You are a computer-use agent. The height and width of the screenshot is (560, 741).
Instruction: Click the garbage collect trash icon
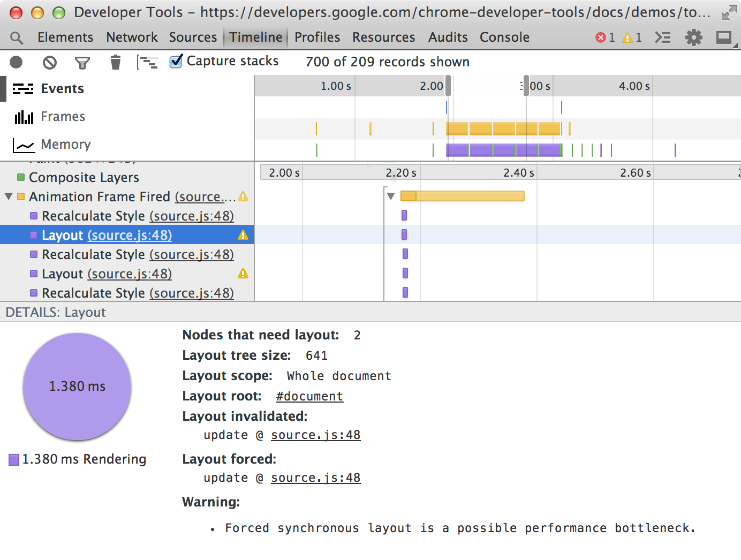point(115,63)
